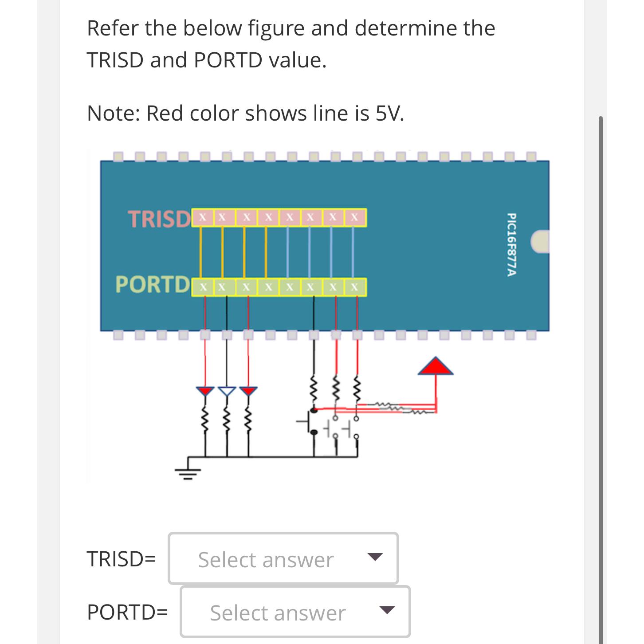Click the white unlit LED symbol
This screenshot has width=644, height=644.
click(226, 390)
